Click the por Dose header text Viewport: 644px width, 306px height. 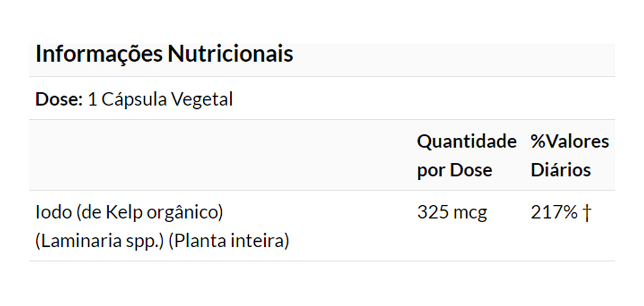(x=454, y=170)
